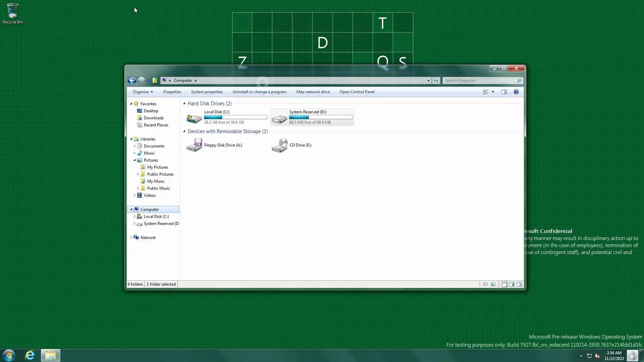
Task: Collapse the Hard Disk Drives group
Action: click(184, 104)
